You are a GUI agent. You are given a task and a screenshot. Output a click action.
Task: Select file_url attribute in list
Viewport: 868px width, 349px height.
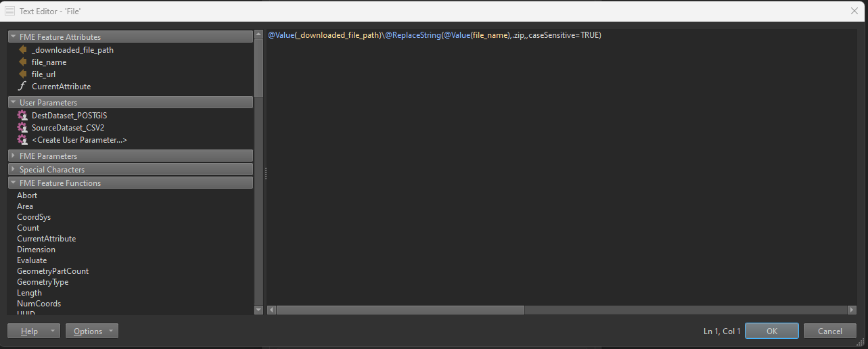click(43, 74)
